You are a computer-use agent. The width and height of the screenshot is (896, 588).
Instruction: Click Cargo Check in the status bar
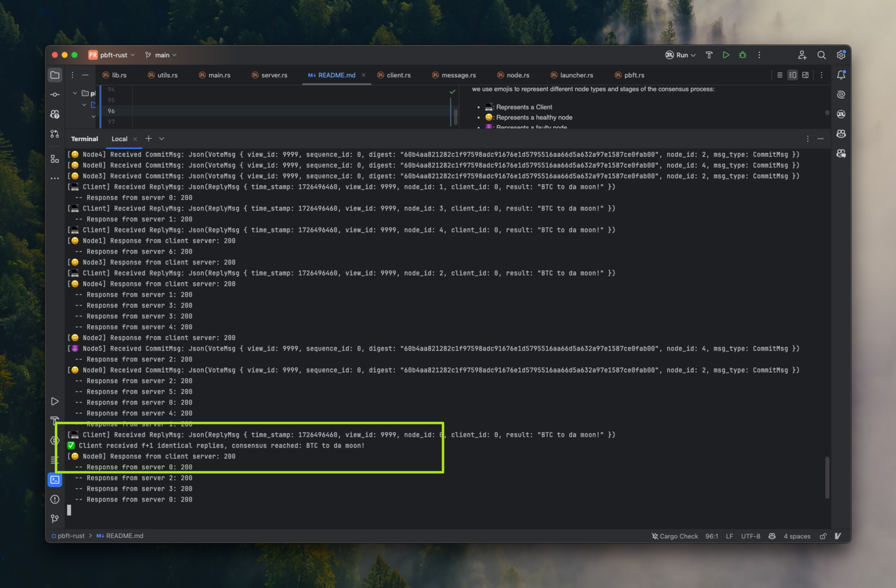tap(675, 536)
